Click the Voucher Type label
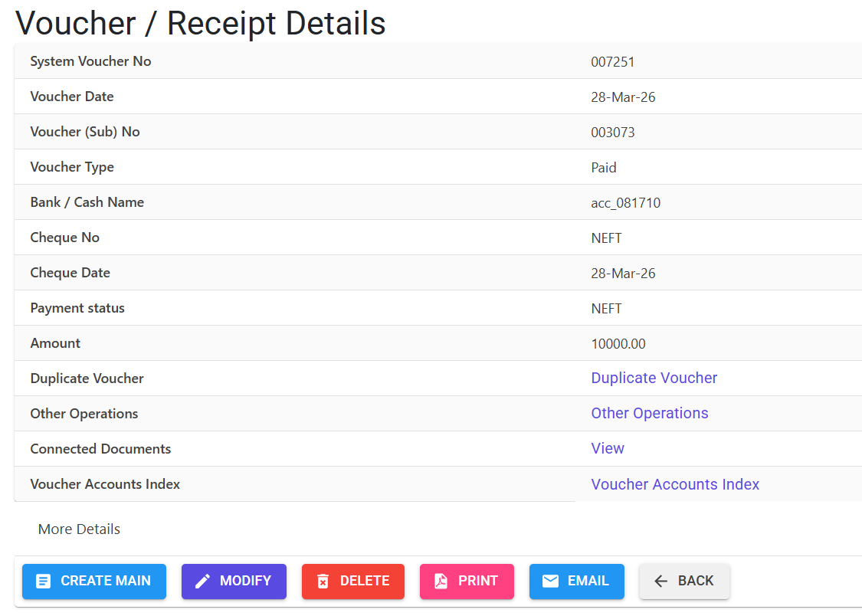 point(72,167)
